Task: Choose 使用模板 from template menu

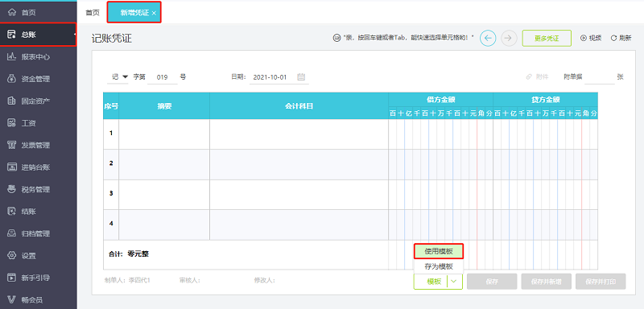Action: (439, 251)
